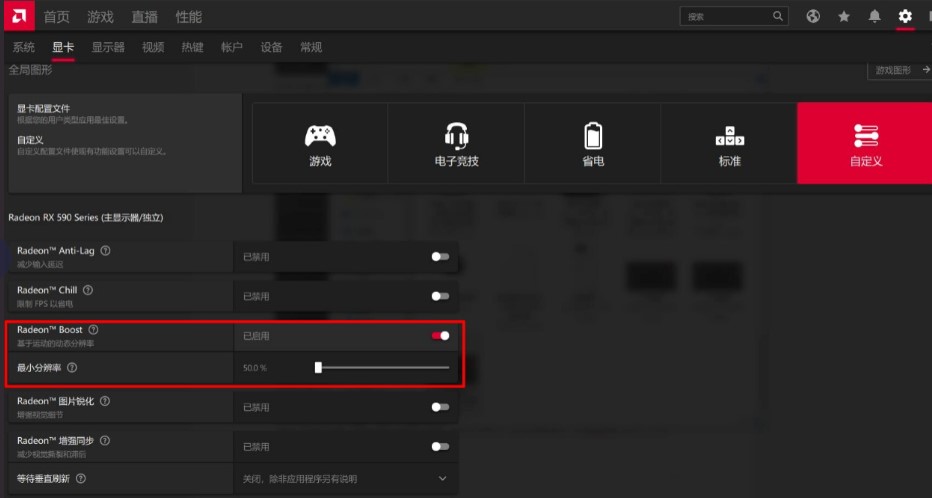Open help for Radeon Chill

88,290
